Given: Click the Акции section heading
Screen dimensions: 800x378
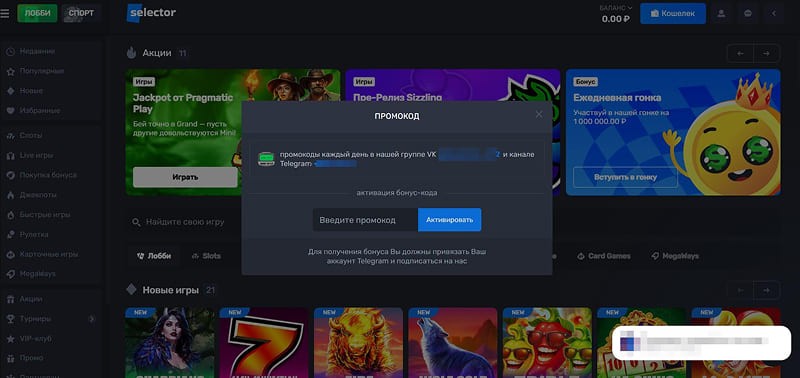Looking at the screenshot, I should point(157,53).
